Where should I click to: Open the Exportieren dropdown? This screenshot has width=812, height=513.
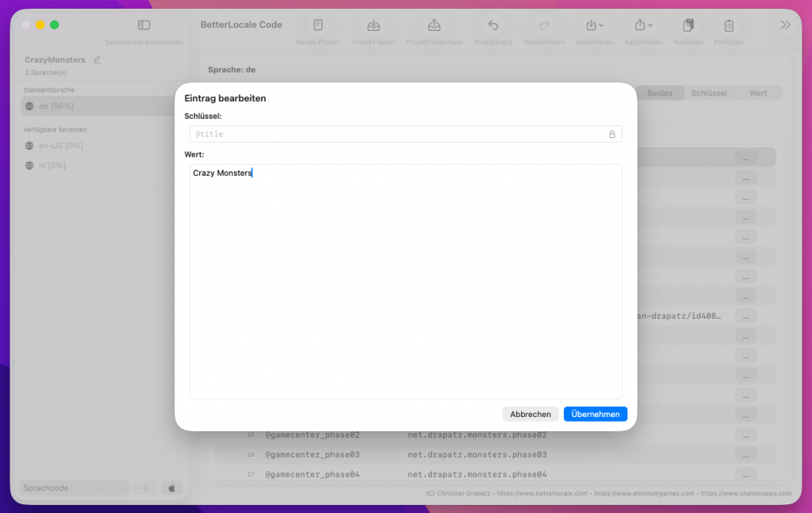coord(643,25)
